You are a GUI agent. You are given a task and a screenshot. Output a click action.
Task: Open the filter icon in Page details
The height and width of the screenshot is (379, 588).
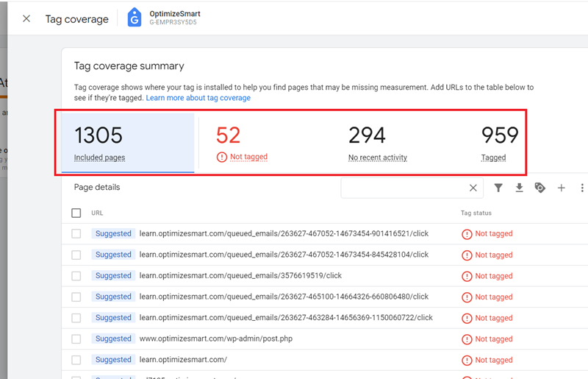[x=498, y=188]
